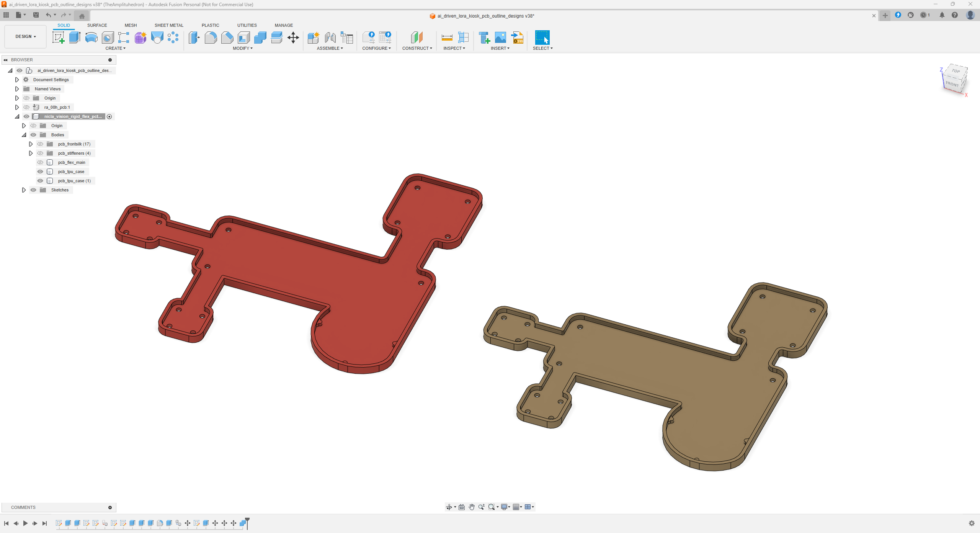Hide the pcb_tpu_case body
Image resolution: width=980 pixels, height=533 pixels.
pos(40,172)
